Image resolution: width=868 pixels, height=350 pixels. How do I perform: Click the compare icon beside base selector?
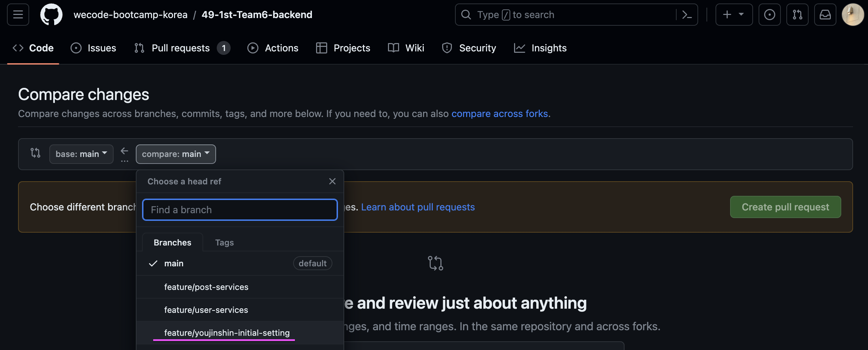coord(35,153)
